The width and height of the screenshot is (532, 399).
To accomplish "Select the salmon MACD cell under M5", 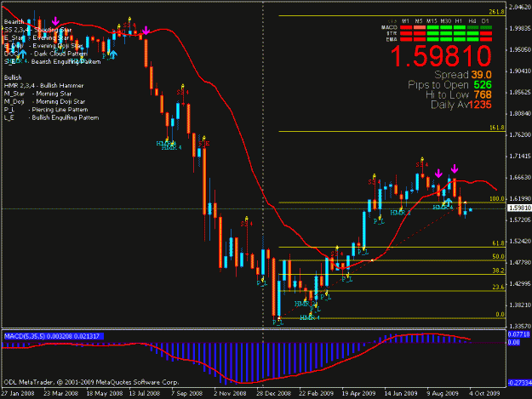I will click(x=419, y=27).
